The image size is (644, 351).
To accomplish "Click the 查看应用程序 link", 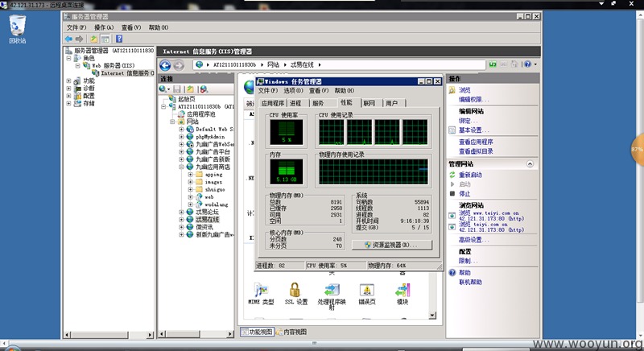I will tap(476, 142).
